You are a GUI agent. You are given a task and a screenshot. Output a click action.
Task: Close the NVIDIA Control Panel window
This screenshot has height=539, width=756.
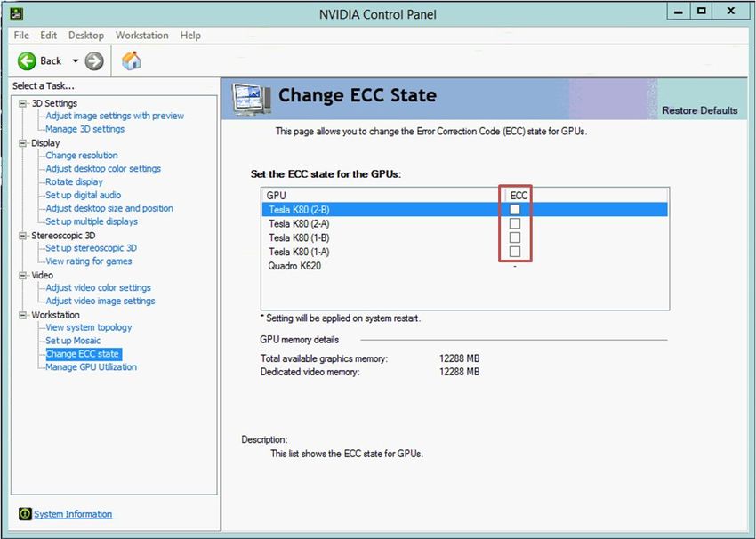tap(731, 11)
